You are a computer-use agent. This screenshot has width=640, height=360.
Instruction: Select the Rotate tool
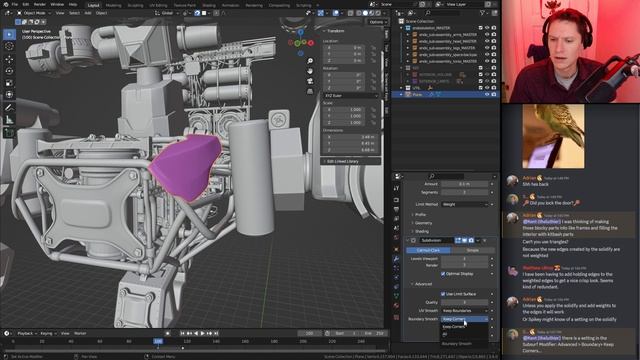click(9, 71)
